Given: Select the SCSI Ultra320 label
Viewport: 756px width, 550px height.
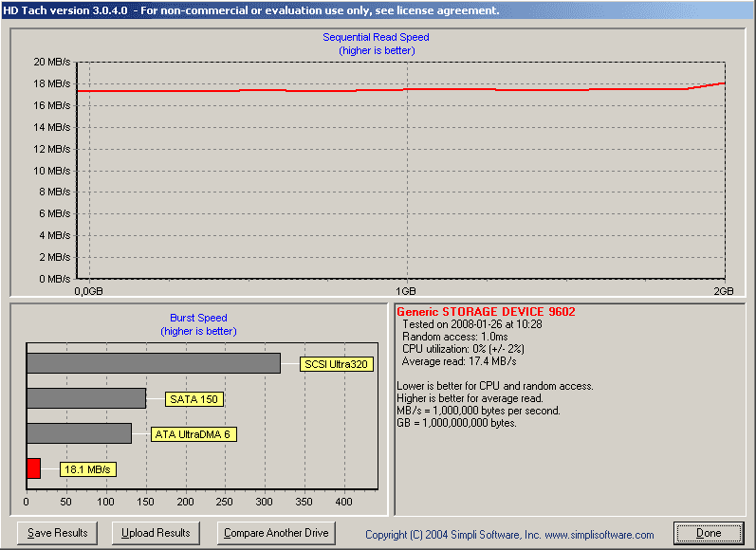Looking at the screenshot, I should click(x=337, y=364).
